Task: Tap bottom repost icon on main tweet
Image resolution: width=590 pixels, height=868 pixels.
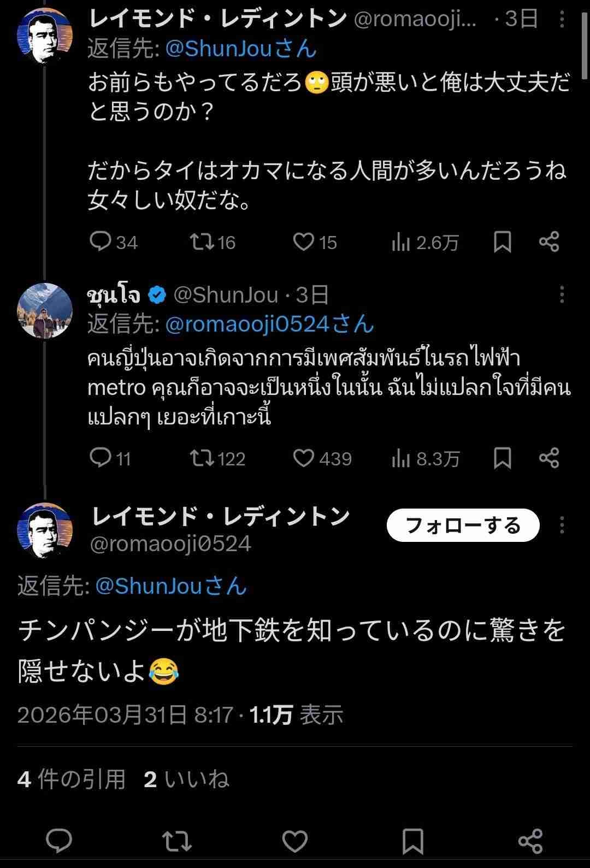Action: (x=177, y=841)
